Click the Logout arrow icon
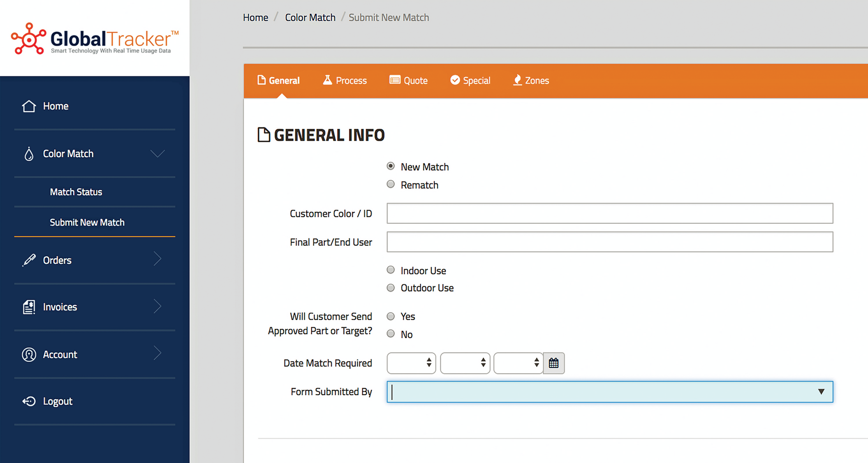868x463 pixels. point(28,401)
